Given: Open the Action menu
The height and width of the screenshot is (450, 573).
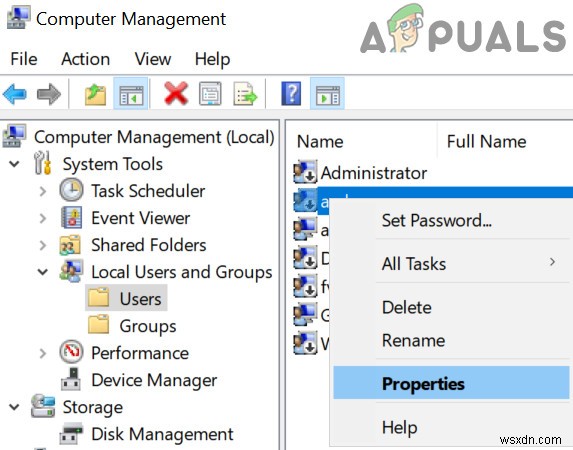Looking at the screenshot, I should pos(86,59).
